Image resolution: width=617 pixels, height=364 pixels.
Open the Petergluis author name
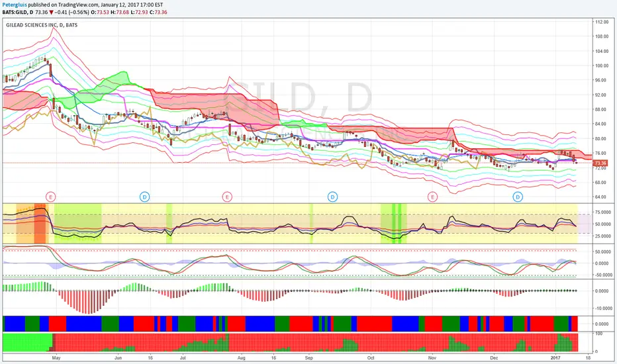[15, 5]
